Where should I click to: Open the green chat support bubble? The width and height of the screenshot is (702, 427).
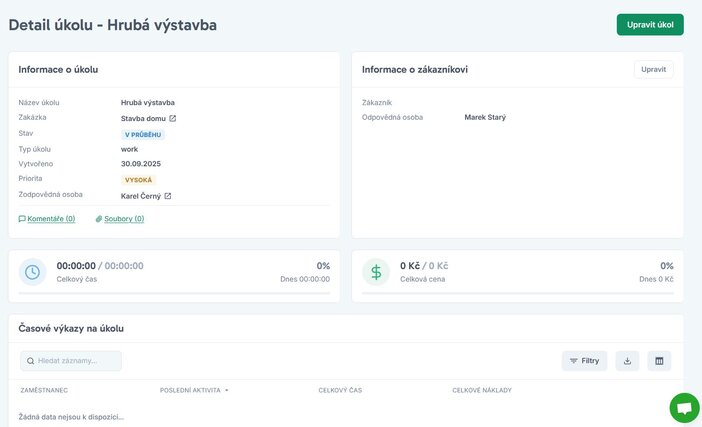point(684,408)
